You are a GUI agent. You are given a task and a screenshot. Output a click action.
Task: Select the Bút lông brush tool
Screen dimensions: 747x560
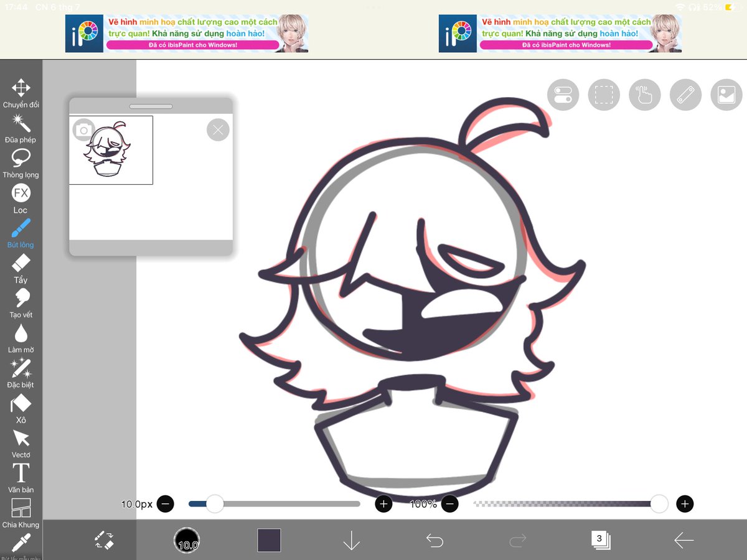click(x=21, y=233)
